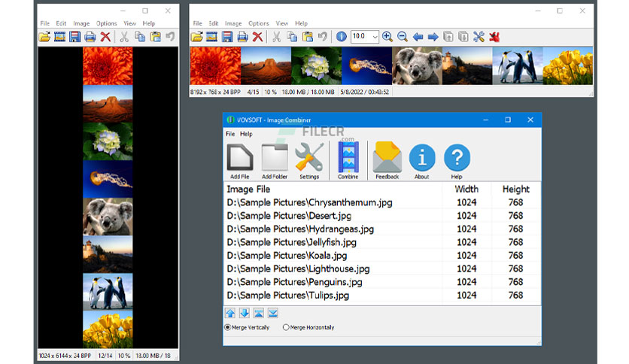Click the Add File icon in Image Combiner
Image resolution: width=629 pixels, height=364 pixels.
coord(240,157)
